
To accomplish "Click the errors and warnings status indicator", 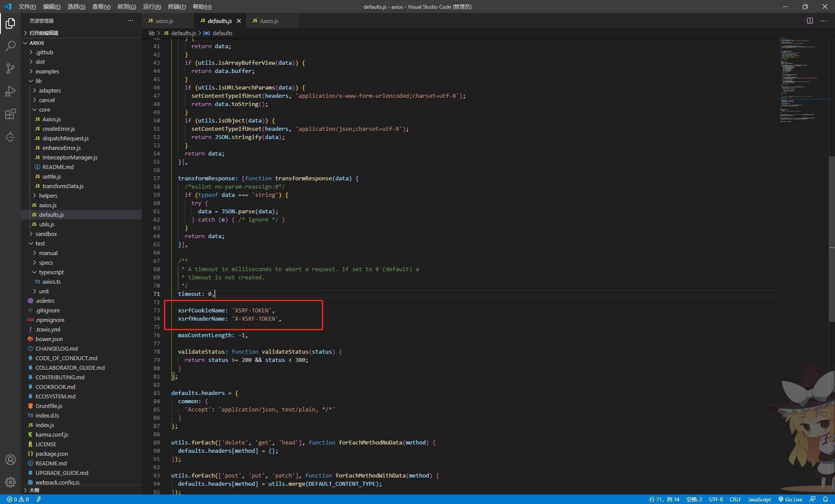I will coord(18,500).
